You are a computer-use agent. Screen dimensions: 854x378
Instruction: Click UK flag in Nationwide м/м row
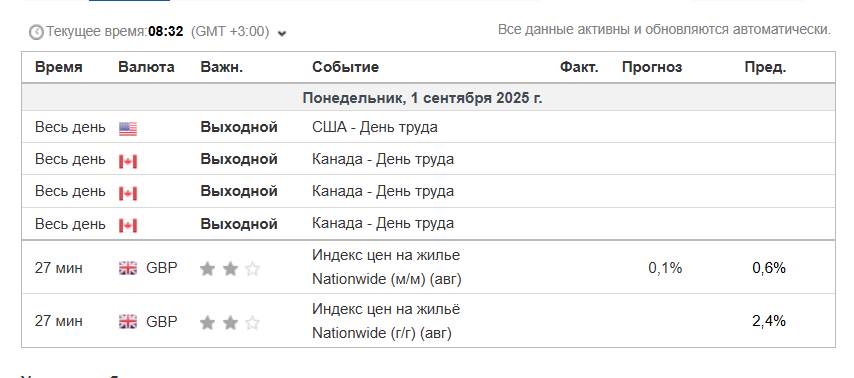click(128, 268)
